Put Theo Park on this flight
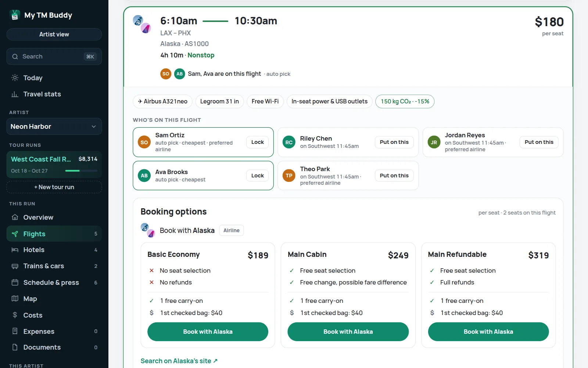Viewport: 588px width, 368px height. (x=394, y=176)
